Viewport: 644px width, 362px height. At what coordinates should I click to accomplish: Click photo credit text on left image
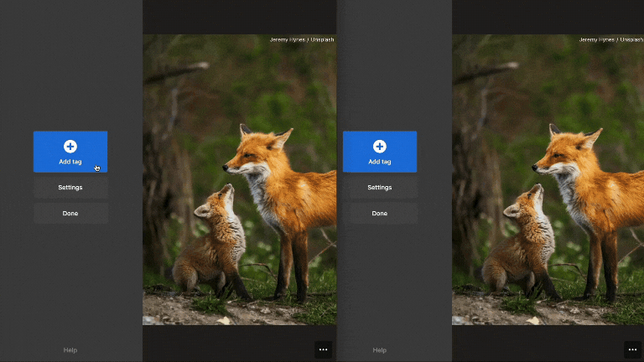click(302, 40)
